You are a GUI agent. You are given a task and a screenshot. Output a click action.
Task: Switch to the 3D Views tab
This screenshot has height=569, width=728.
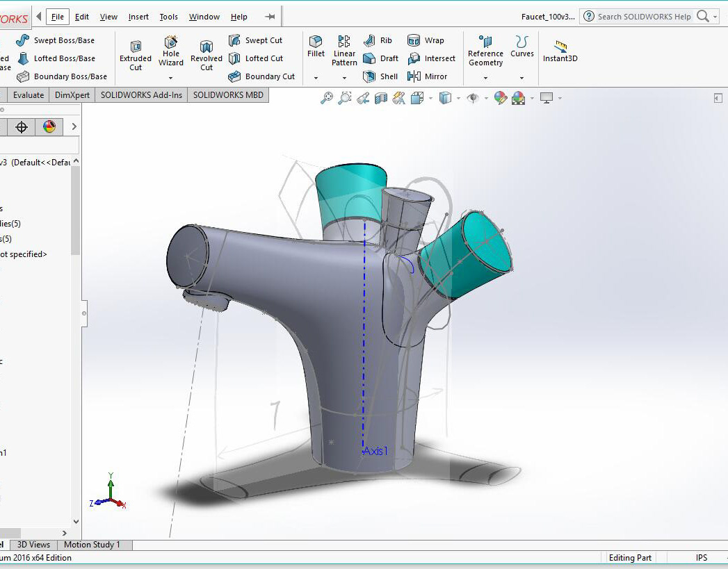[33, 545]
